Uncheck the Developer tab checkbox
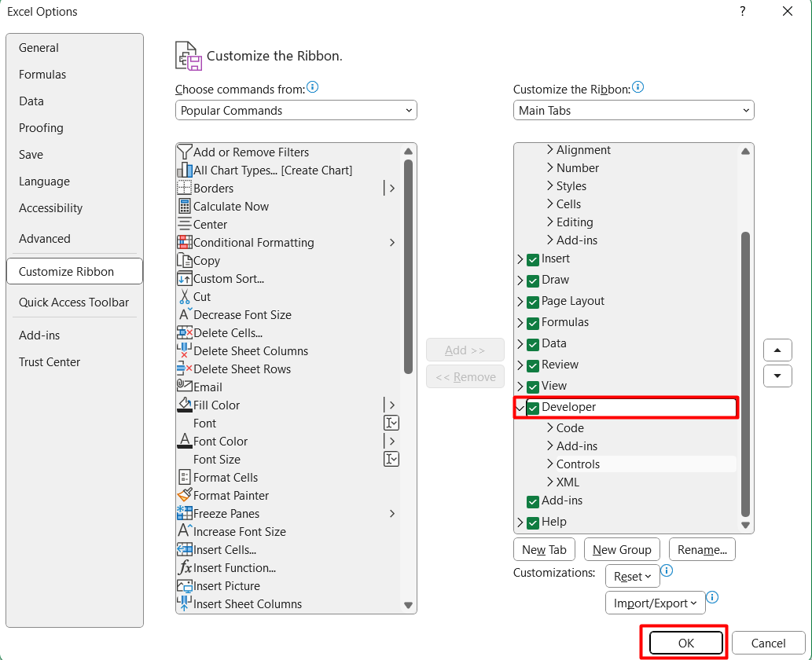The height and width of the screenshot is (660, 812). point(533,408)
